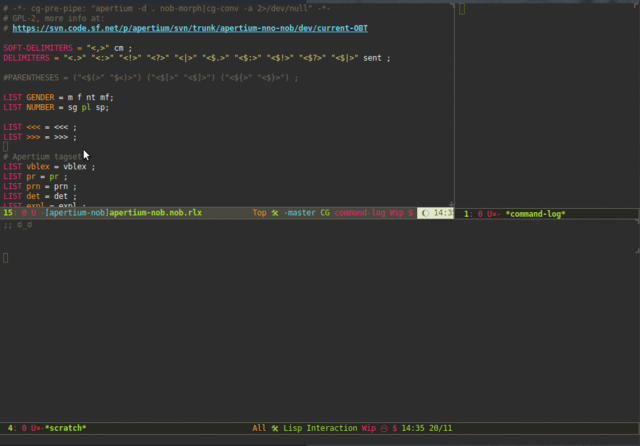Click the Wip indicator in the scratch mode line
Screen dimensions: 640x446
[368, 428]
